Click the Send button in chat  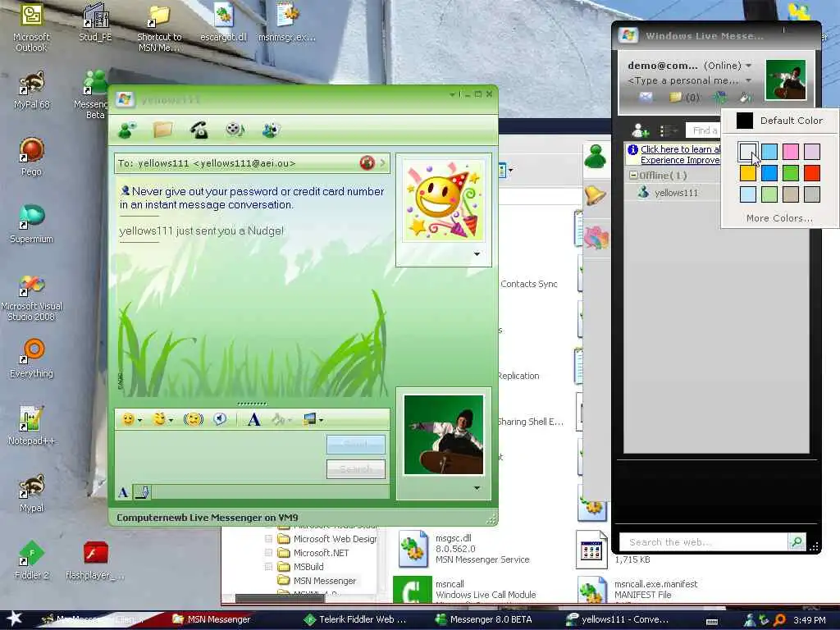pyautogui.click(x=356, y=444)
